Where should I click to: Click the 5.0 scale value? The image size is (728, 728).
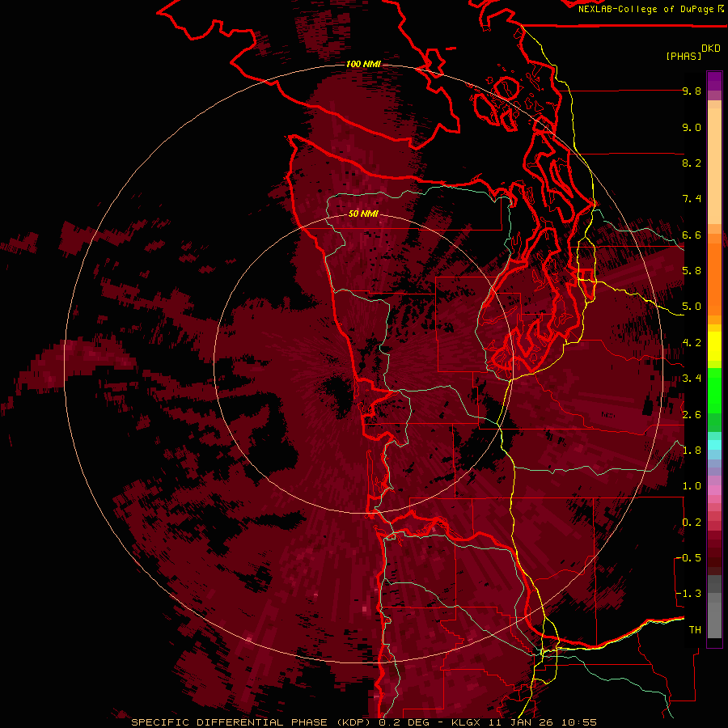point(692,307)
